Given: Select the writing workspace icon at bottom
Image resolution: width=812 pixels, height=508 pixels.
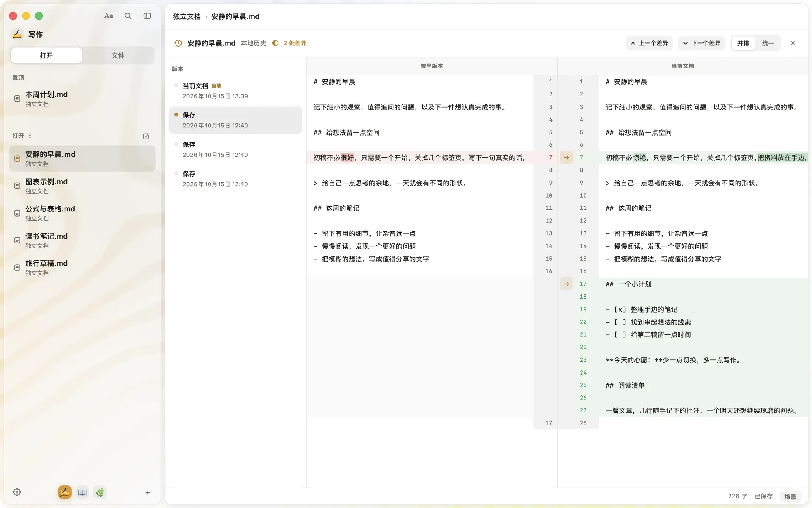Looking at the screenshot, I should 65,492.
